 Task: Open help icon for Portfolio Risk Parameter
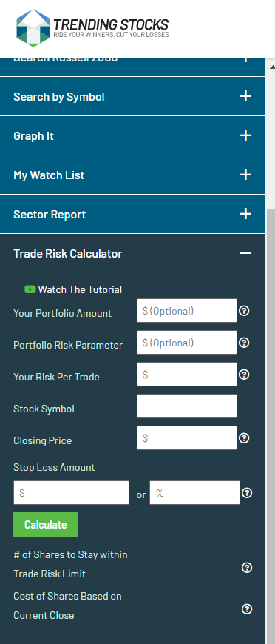[244, 343]
